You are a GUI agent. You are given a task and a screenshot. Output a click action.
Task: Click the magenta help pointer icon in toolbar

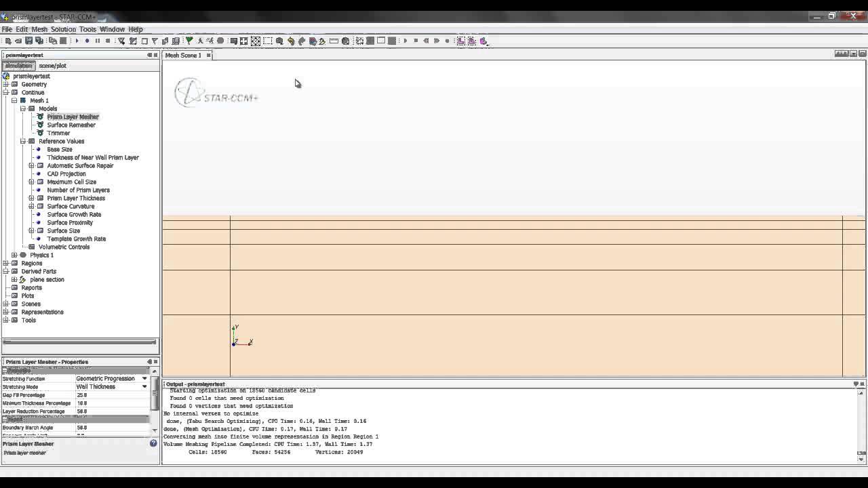click(484, 41)
